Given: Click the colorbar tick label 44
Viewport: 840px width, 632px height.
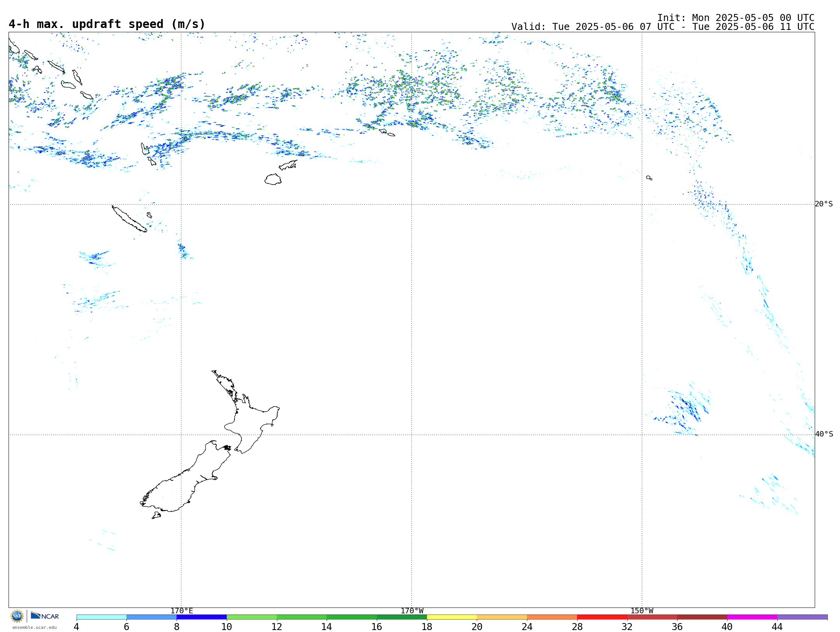Looking at the screenshot, I should pos(777,627).
